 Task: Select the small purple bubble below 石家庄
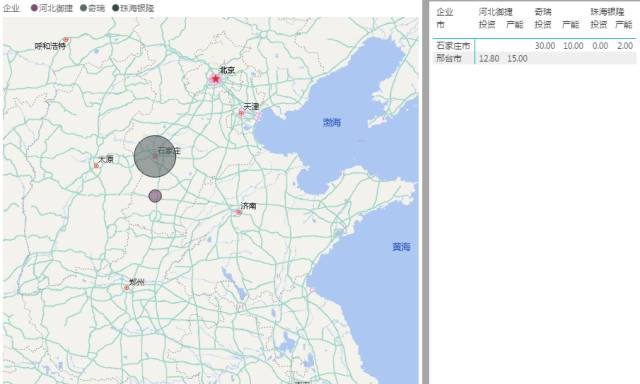click(155, 196)
